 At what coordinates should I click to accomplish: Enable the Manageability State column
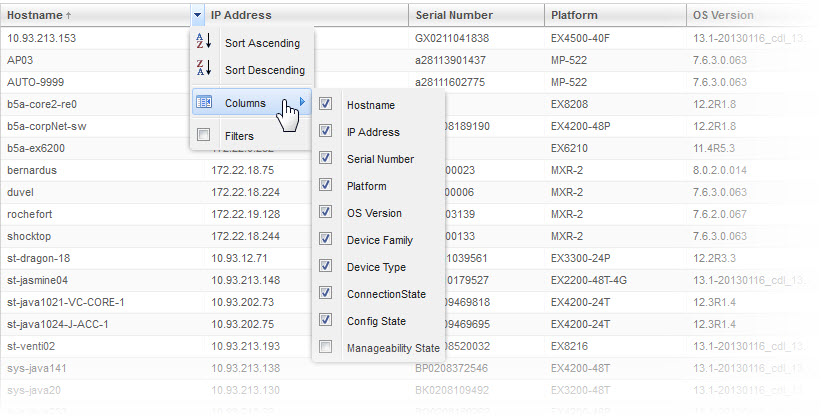tap(326, 347)
